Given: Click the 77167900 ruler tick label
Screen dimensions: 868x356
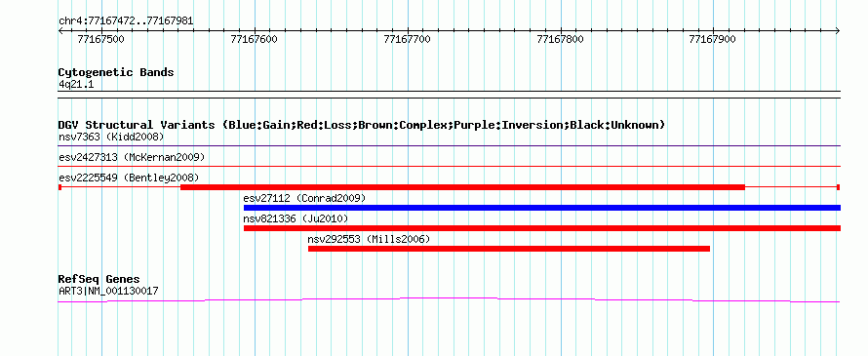Looking at the screenshot, I should pyautogui.click(x=713, y=39).
